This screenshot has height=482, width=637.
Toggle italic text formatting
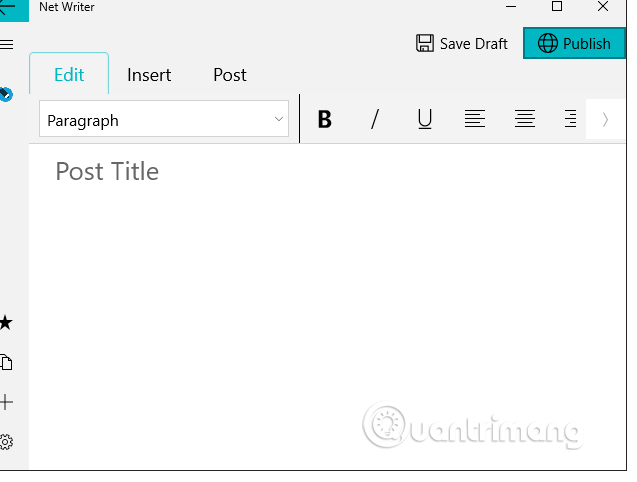tap(375, 120)
